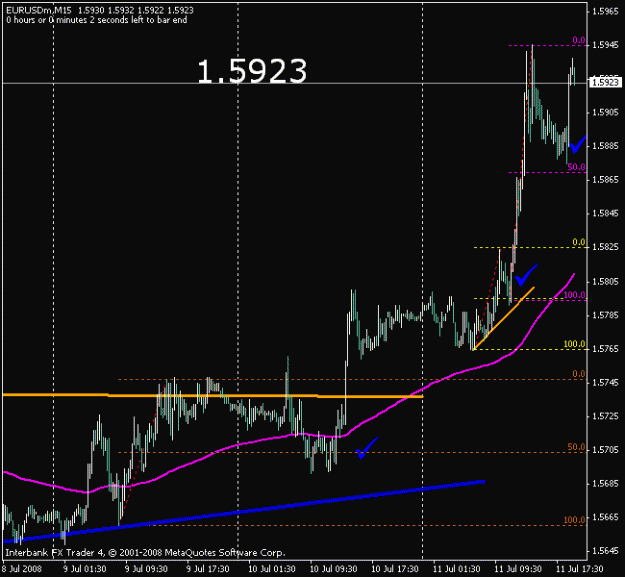Click the '10 Jul 09:30' time label

point(334,569)
